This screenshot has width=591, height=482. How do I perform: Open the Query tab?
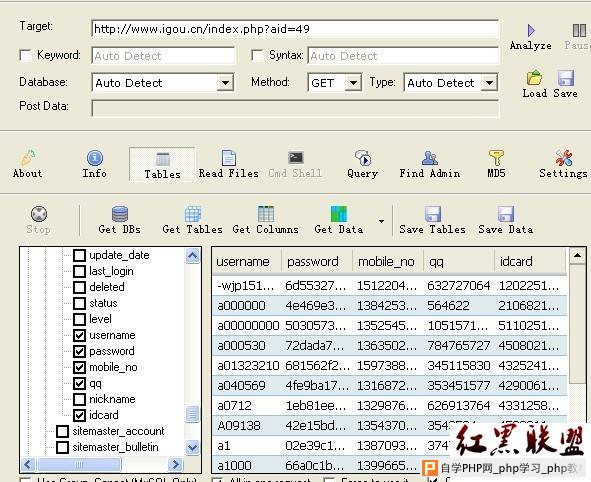tap(363, 164)
